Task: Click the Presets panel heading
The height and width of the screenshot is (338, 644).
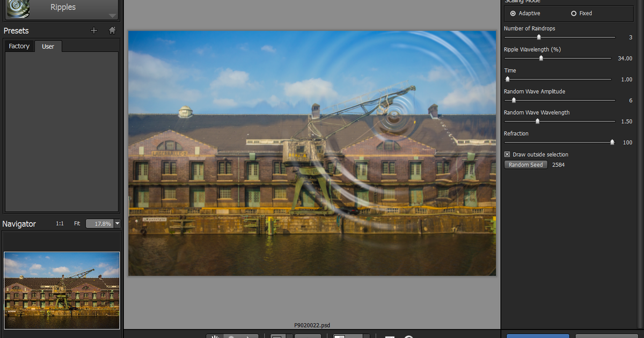Action: tap(16, 31)
